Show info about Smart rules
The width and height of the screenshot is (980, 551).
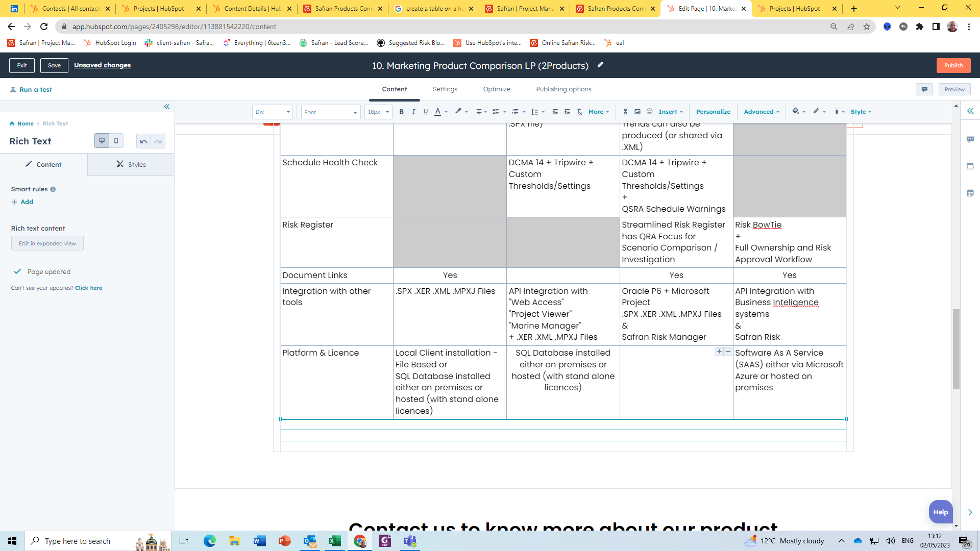(53, 189)
